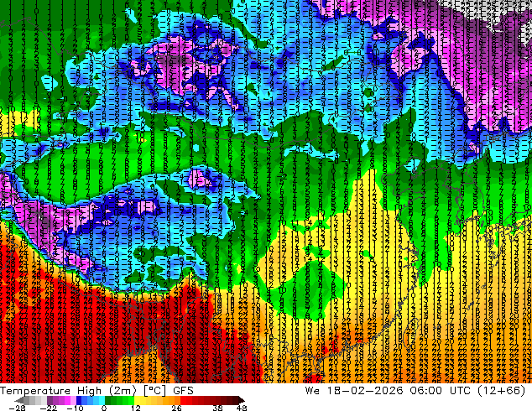Click the "We 18-02-2026 06:00 UTC (12+66)" timestamp
Image resolution: width=532 pixels, height=411 pixels.
coord(415,391)
